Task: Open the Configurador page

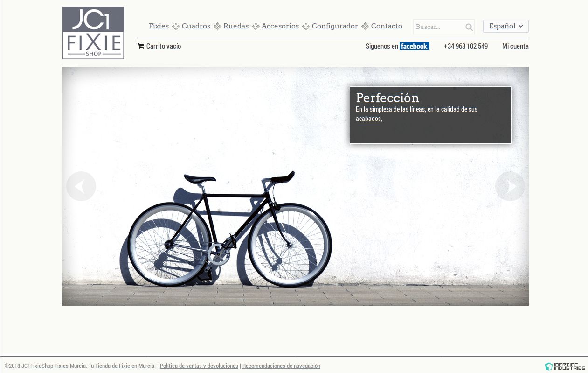Action: pyautogui.click(x=335, y=26)
